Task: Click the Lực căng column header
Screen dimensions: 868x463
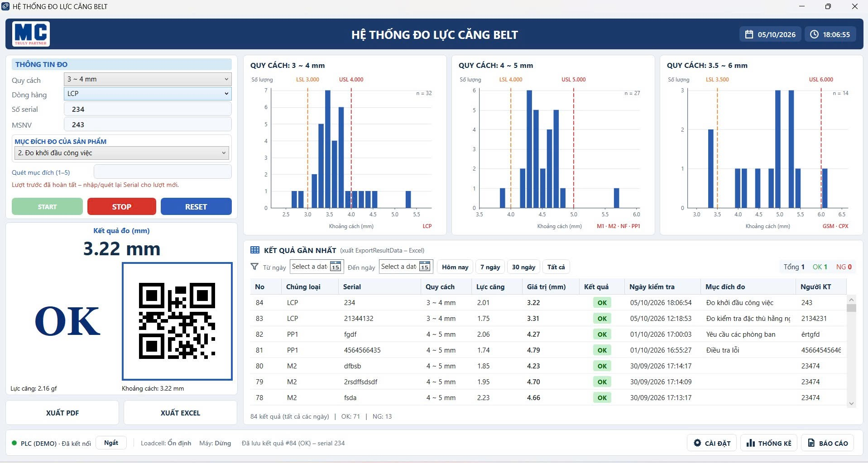Action: point(496,286)
